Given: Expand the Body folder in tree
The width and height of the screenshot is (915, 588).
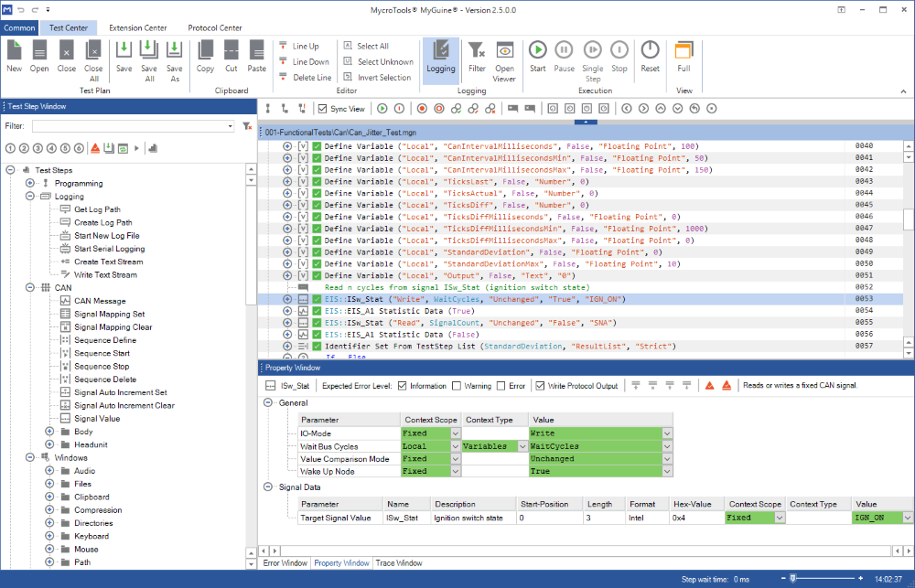Looking at the screenshot, I should 49,432.
